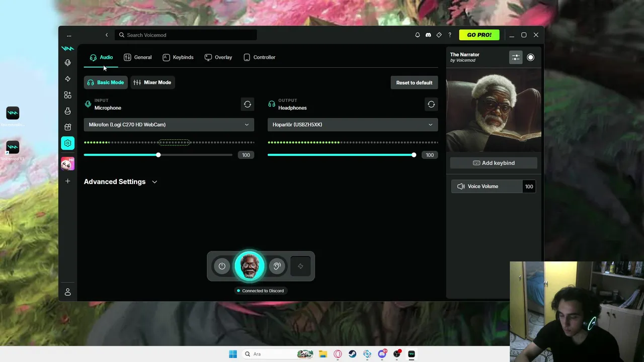Click the Settings gear in sidebar
This screenshot has height=362, width=644.
pyautogui.click(x=67, y=143)
